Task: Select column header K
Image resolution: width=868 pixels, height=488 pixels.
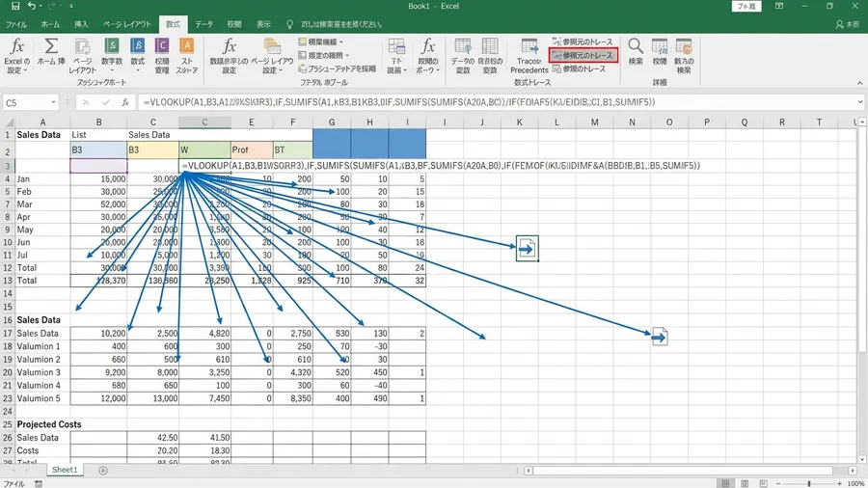Action: tap(519, 122)
